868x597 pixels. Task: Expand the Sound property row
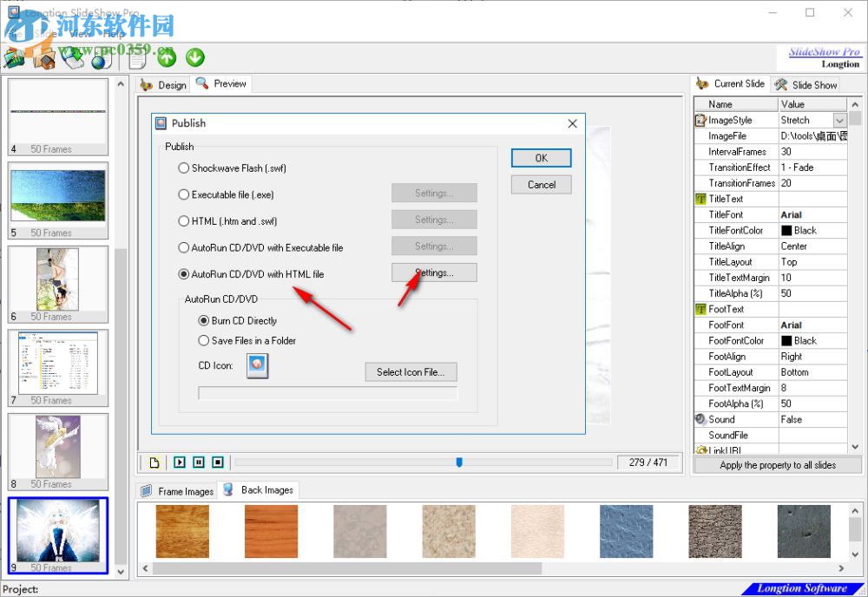(x=700, y=419)
